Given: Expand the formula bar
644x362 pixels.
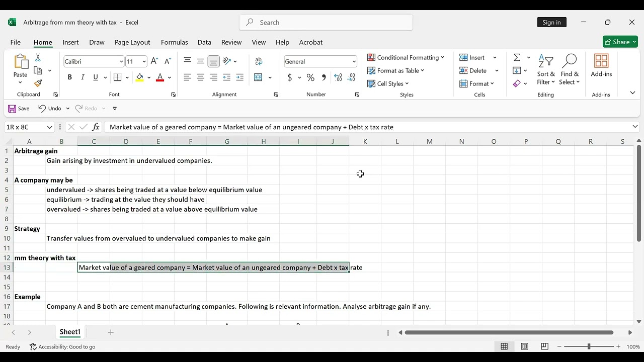Looking at the screenshot, I should (x=635, y=127).
